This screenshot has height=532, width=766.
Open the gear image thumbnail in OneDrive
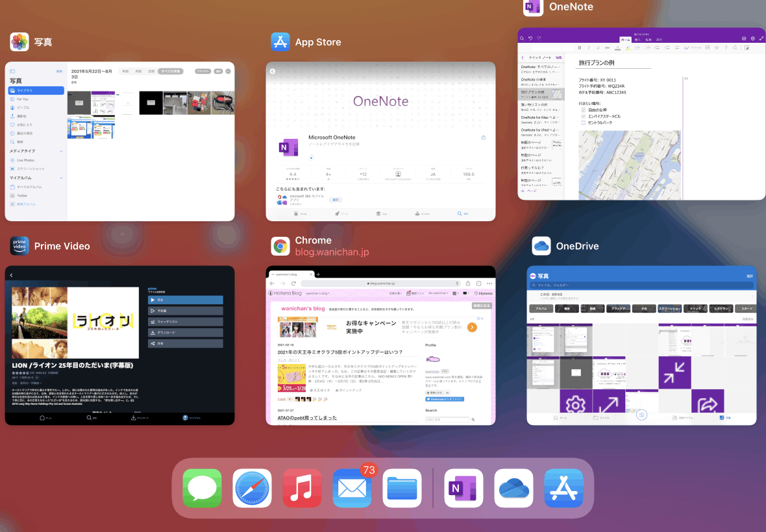point(576,401)
